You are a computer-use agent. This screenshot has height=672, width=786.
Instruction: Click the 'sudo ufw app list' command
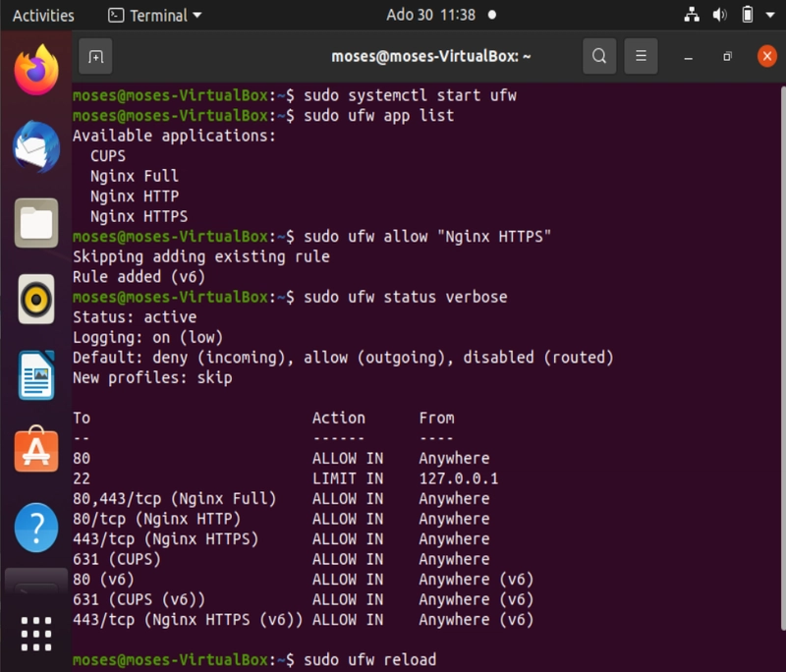pos(379,116)
